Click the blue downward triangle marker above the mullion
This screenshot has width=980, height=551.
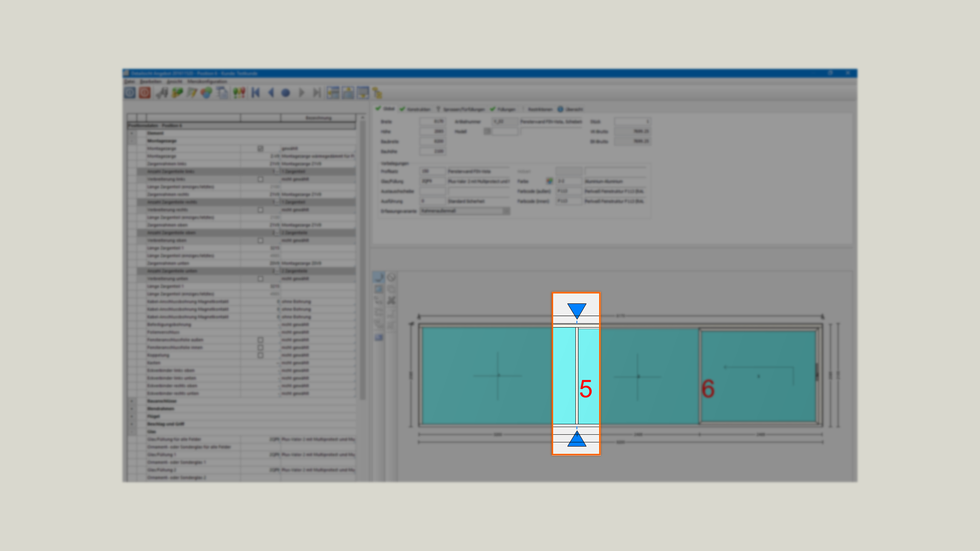(577, 311)
